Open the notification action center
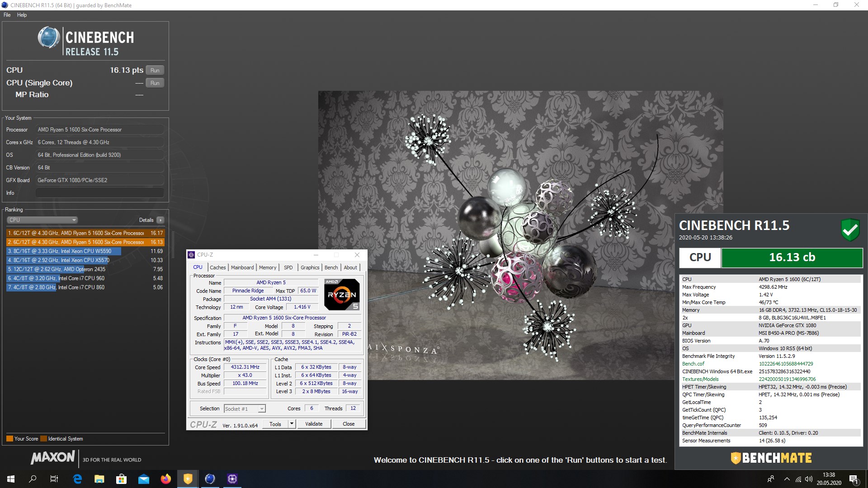Image resolution: width=868 pixels, height=488 pixels. 854,479
